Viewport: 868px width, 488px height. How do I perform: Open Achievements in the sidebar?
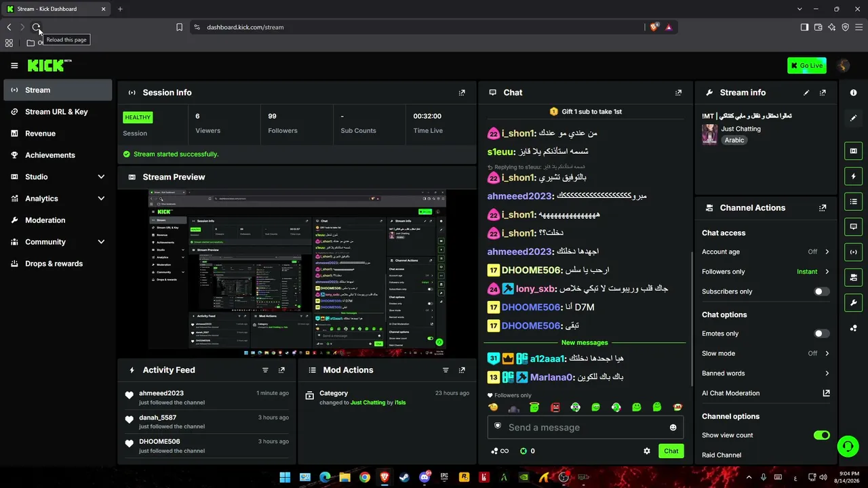[x=58, y=155]
